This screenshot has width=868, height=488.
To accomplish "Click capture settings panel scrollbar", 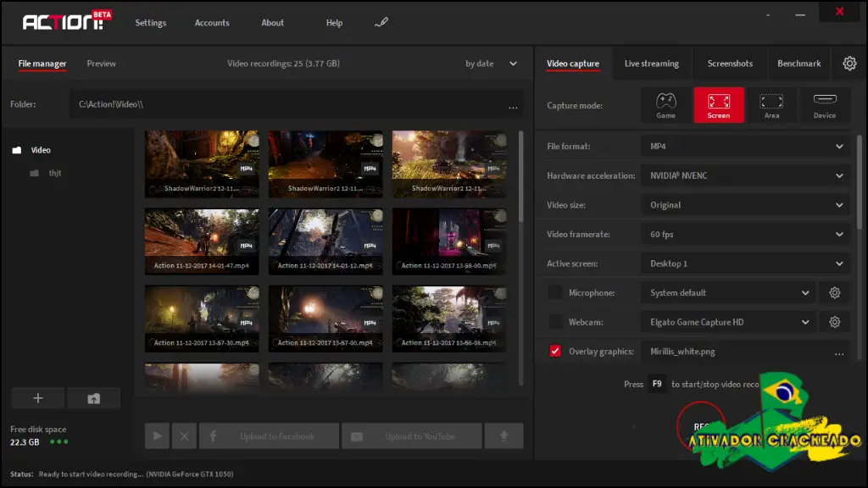I will click(860, 183).
